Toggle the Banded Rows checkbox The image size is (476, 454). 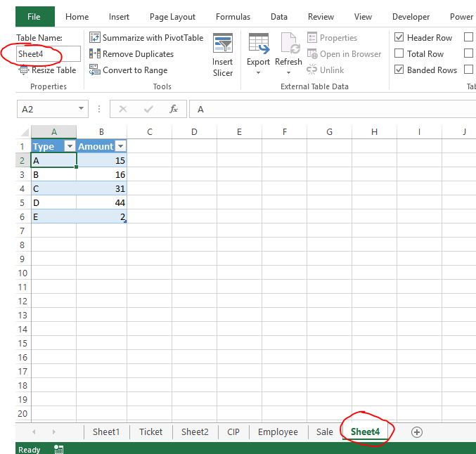399,70
